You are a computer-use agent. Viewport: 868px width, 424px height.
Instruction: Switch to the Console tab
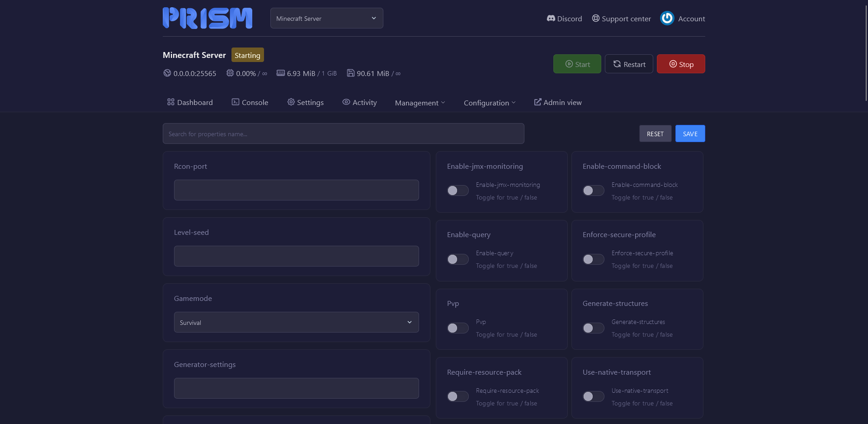[250, 102]
